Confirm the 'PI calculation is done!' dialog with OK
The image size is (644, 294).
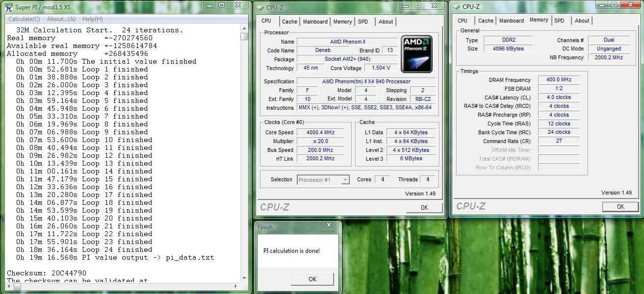(312, 279)
